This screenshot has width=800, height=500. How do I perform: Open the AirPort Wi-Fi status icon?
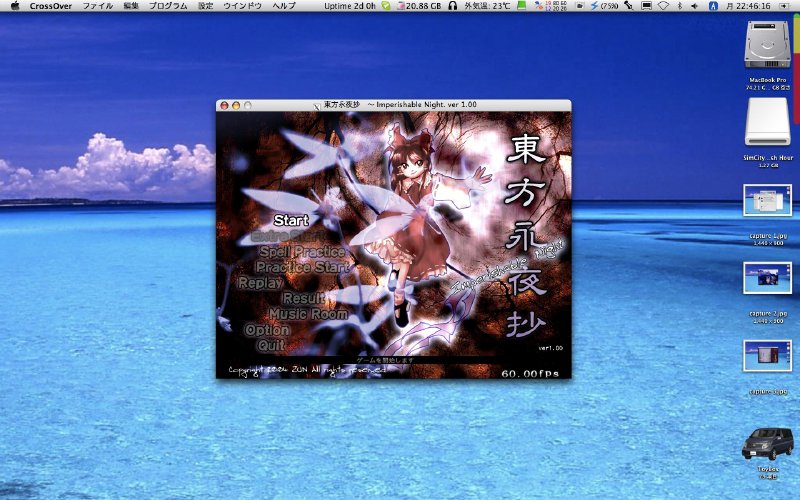(663, 6)
